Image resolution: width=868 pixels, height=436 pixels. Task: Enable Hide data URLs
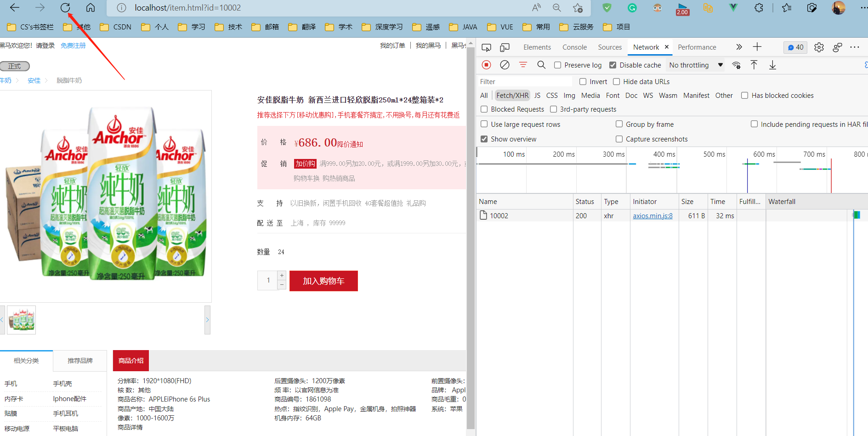[616, 82]
